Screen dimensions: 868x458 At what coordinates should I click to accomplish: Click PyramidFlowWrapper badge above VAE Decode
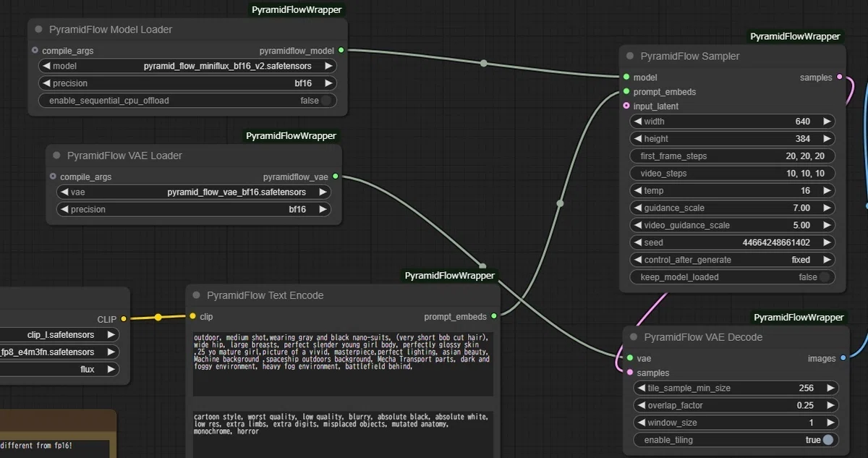799,318
